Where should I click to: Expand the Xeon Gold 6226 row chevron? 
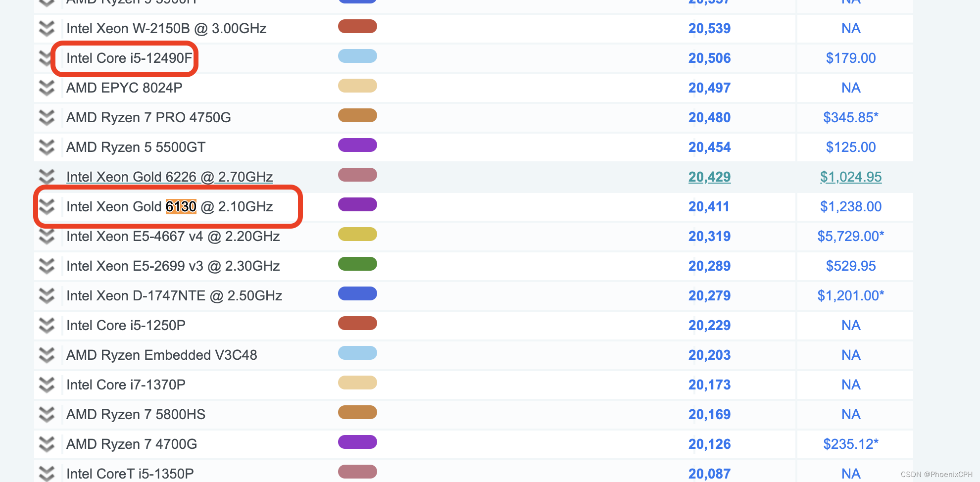(x=47, y=177)
